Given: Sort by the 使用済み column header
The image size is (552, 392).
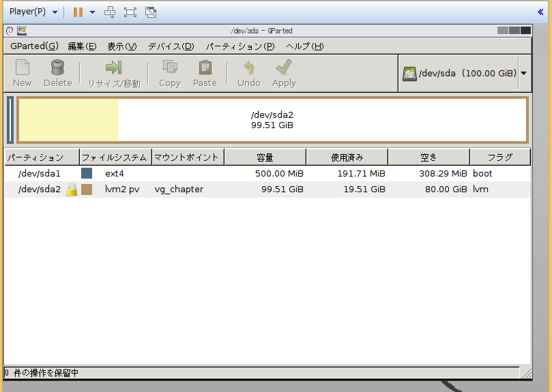Looking at the screenshot, I should coord(347,157).
